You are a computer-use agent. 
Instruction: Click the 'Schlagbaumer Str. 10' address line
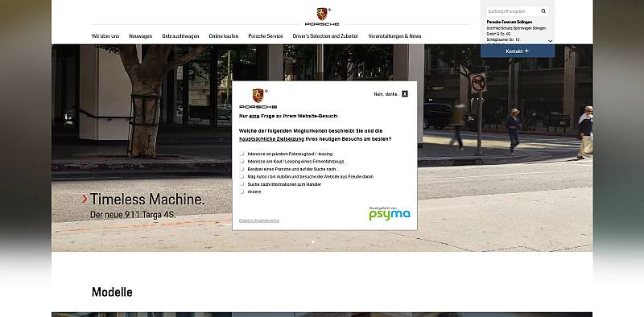click(x=503, y=39)
